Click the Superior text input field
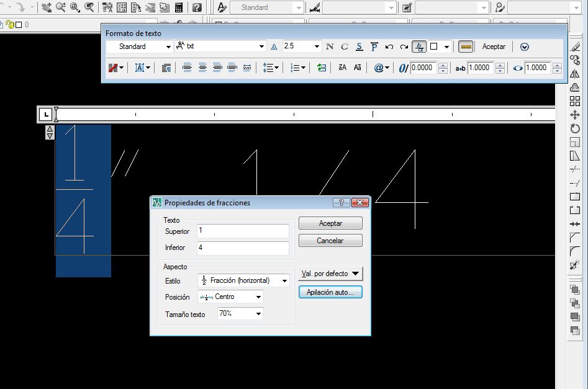This screenshot has width=588, height=389. pyautogui.click(x=243, y=231)
